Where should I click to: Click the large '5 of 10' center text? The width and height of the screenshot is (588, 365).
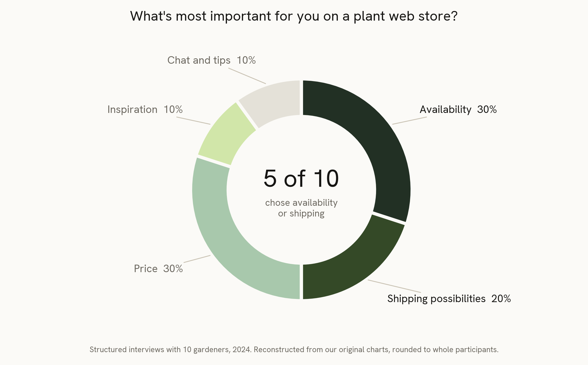tap(301, 178)
